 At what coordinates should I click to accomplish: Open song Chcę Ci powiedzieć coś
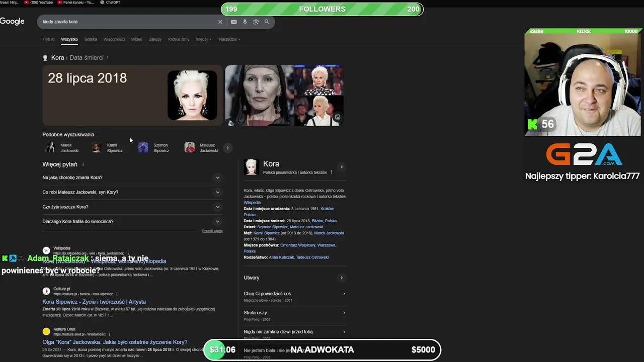[295, 296]
